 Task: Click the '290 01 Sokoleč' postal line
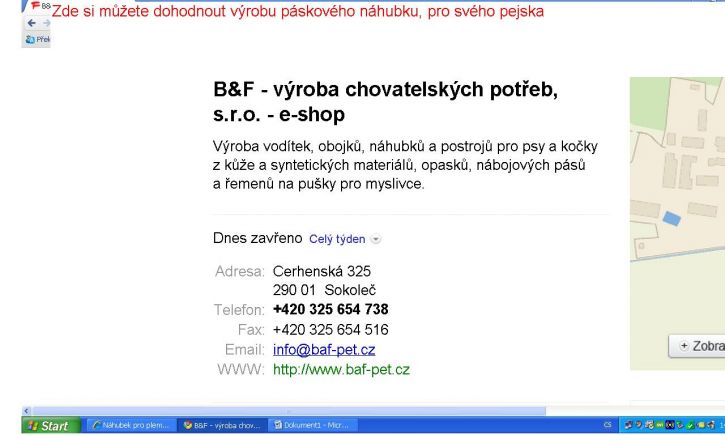[x=324, y=290]
